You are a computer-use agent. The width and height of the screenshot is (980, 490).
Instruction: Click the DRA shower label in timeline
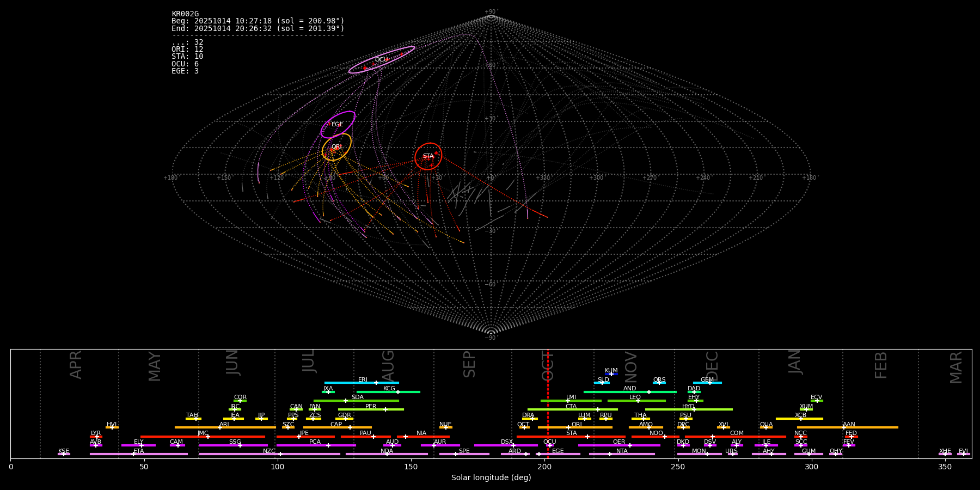[x=528, y=415]
